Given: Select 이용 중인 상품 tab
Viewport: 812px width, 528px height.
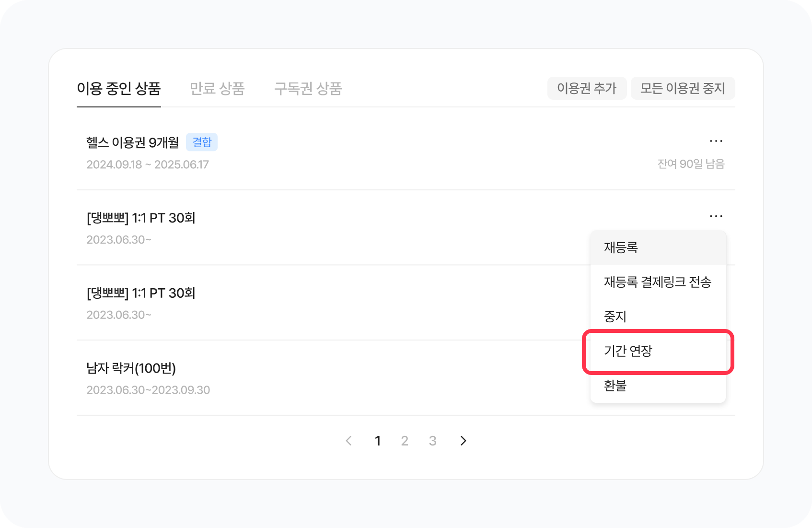Looking at the screenshot, I should (x=118, y=89).
